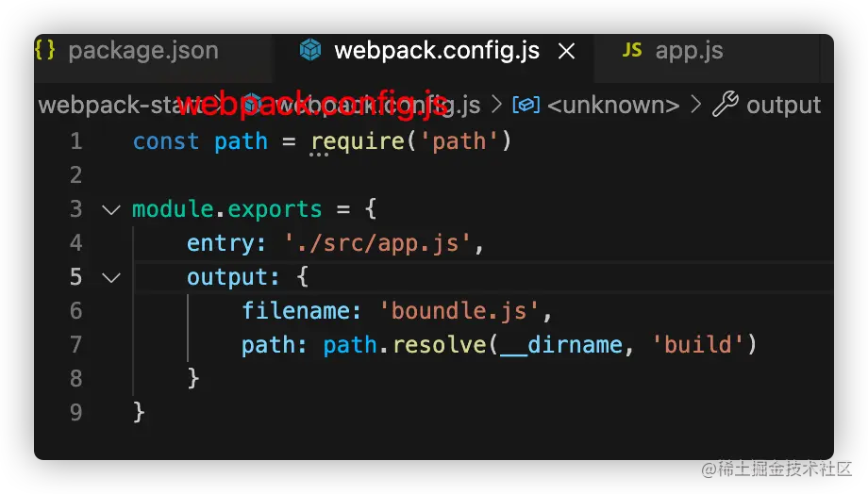Click the 'path' string in require call
The width and height of the screenshot is (868, 494).
(459, 142)
